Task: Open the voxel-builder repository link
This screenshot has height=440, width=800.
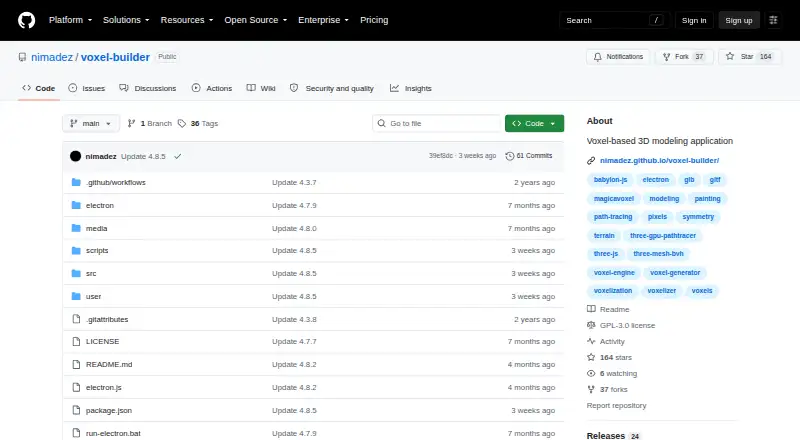Action: [115, 57]
